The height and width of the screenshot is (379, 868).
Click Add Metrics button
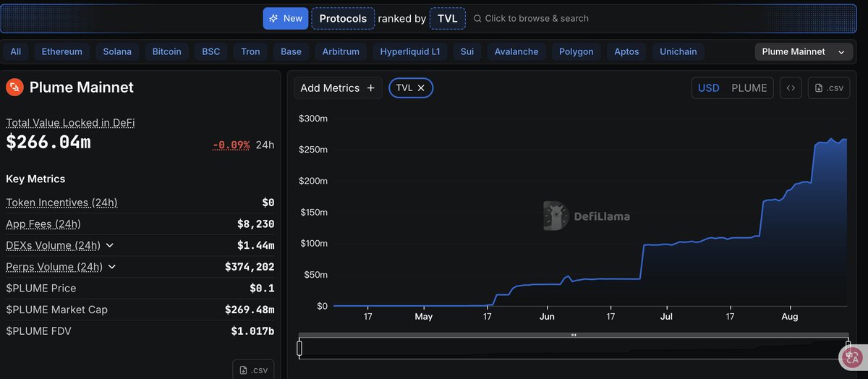click(x=337, y=88)
